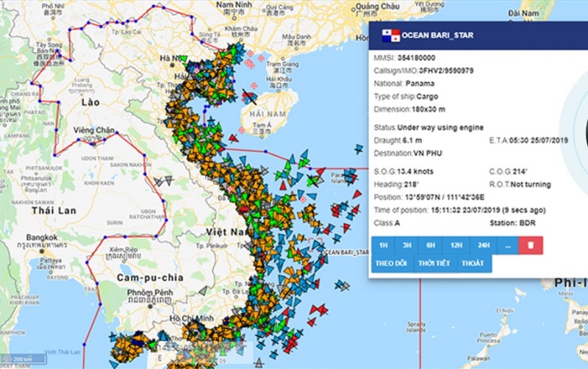The width and height of the screenshot is (588, 369).
Task: Choose the 6H track history option
Action: tap(431, 246)
